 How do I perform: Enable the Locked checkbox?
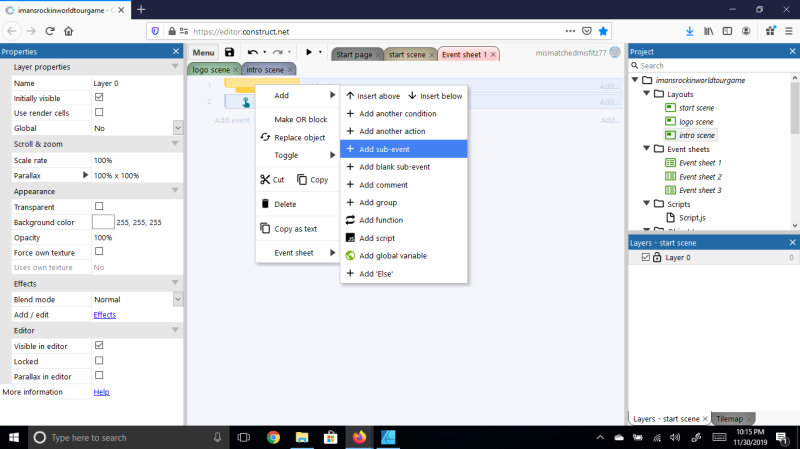[x=99, y=360]
